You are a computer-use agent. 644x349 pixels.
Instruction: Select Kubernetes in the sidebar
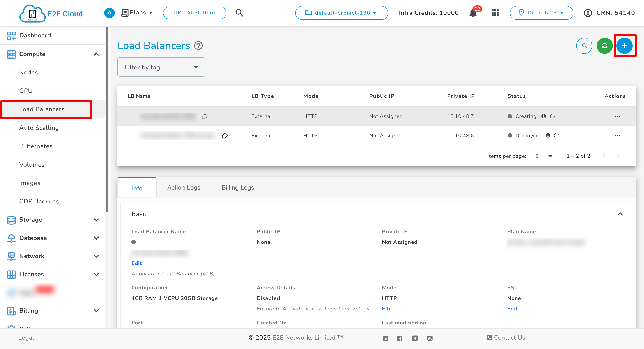tap(36, 146)
